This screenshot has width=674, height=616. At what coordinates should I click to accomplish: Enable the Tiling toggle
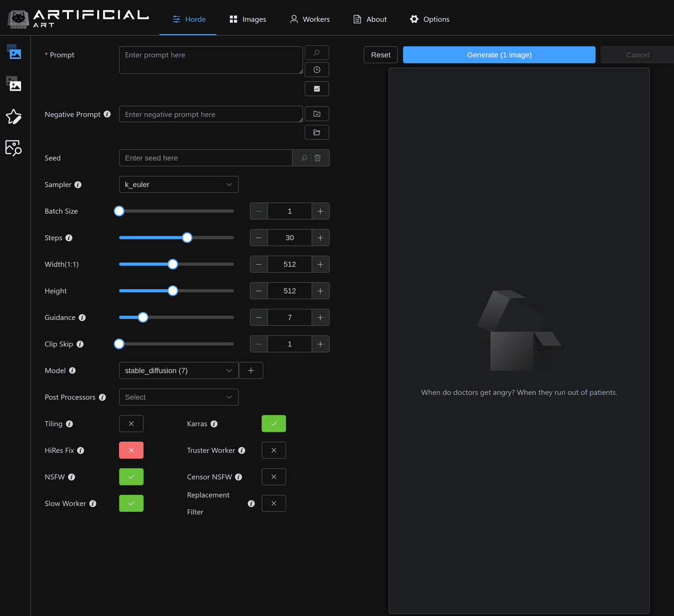tap(132, 424)
